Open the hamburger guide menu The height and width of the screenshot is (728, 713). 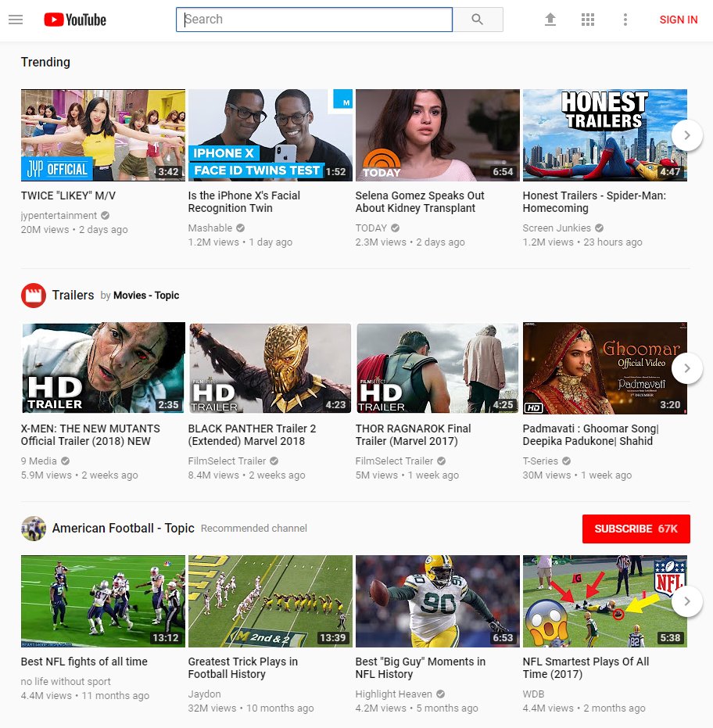click(16, 20)
